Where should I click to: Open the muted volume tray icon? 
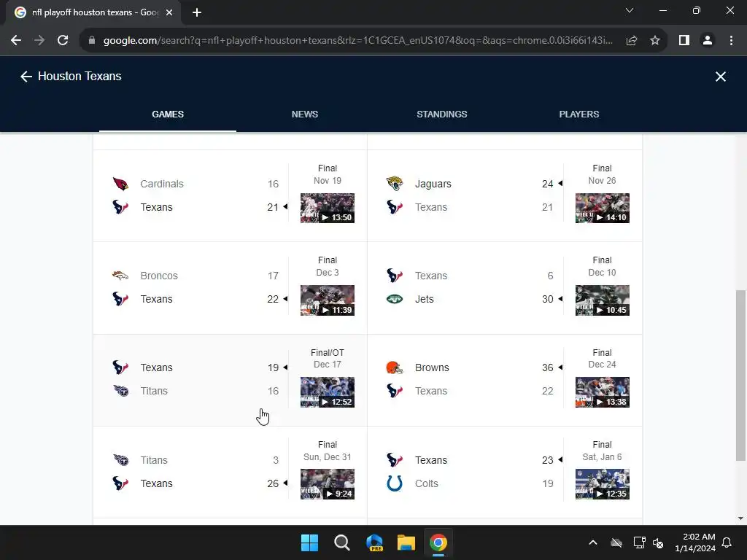659,542
